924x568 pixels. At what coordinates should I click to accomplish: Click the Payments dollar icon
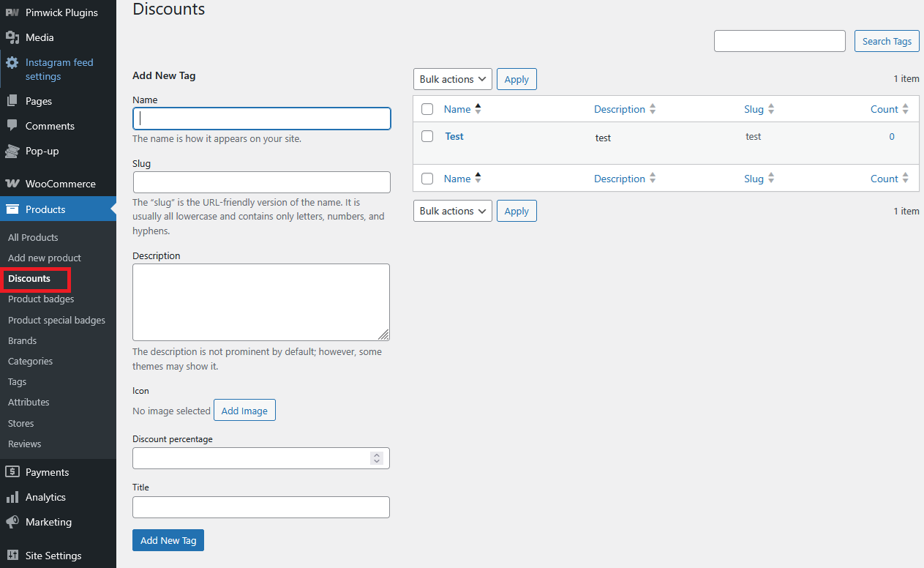click(x=12, y=472)
